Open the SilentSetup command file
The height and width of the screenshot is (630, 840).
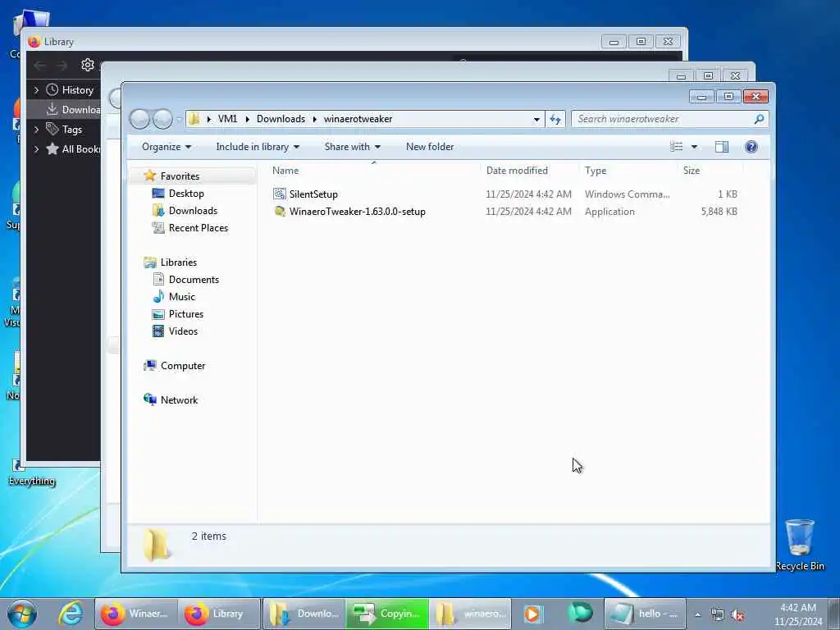tap(313, 194)
